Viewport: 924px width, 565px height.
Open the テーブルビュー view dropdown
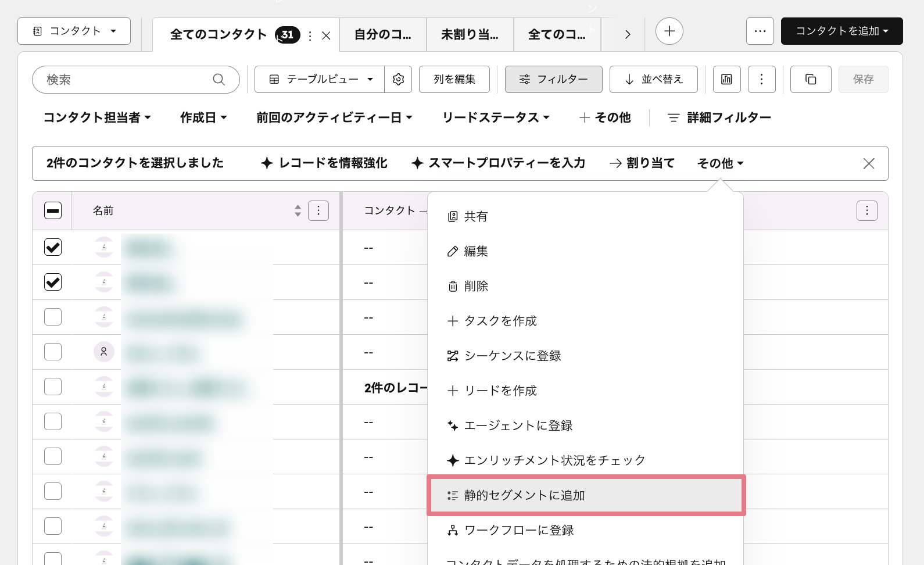(321, 80)
